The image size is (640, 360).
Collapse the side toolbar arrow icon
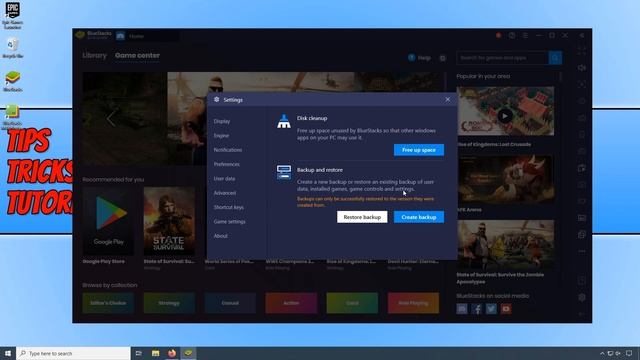click(x=582, y=36)
